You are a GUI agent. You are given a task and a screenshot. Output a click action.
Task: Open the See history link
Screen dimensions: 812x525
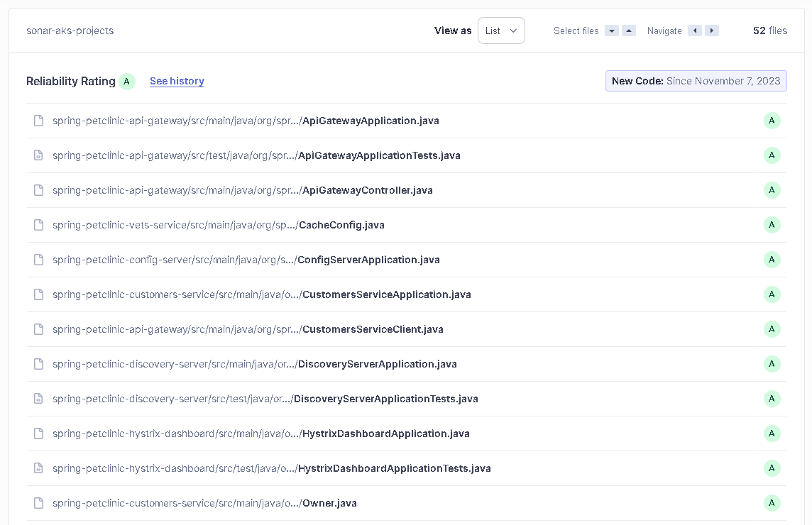[x=177, y=82]
